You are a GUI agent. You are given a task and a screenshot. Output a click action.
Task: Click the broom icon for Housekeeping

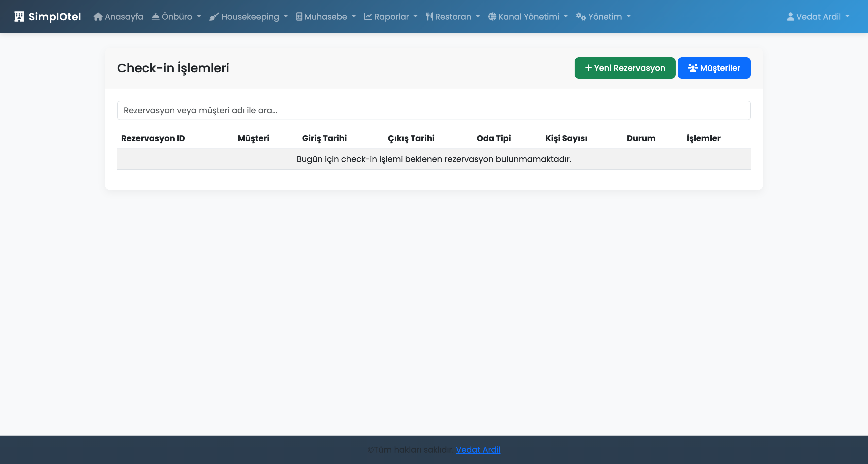pyautogui.click(x=214, y=16)
